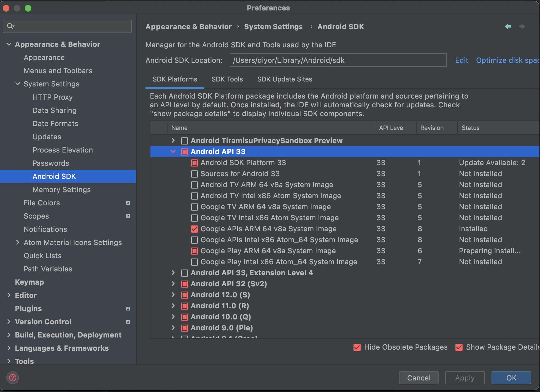Image resolution: width=540 pixels, height=392 pixels.
Task: Click project-level badge icon beside File Colors
Action: 128,203
